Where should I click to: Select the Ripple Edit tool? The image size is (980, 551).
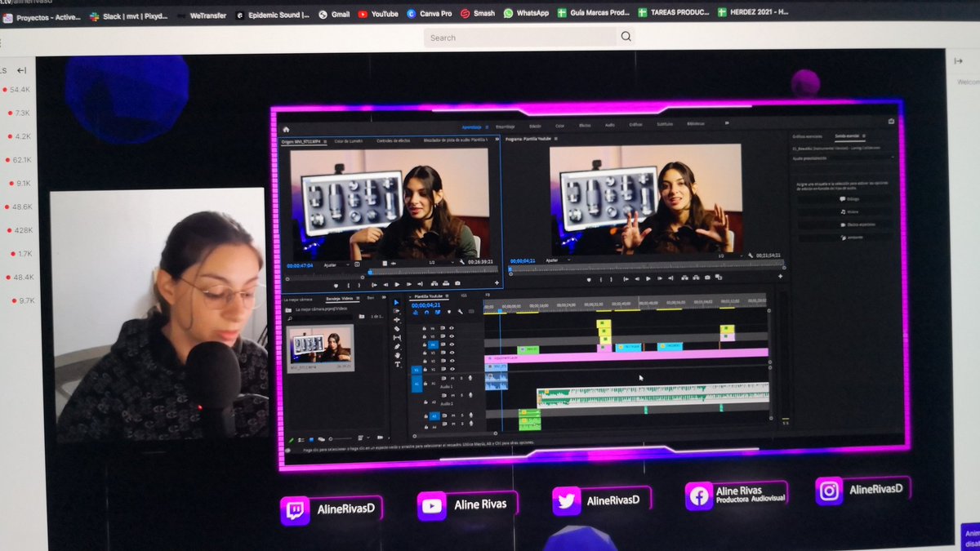(x=397, y=320)
